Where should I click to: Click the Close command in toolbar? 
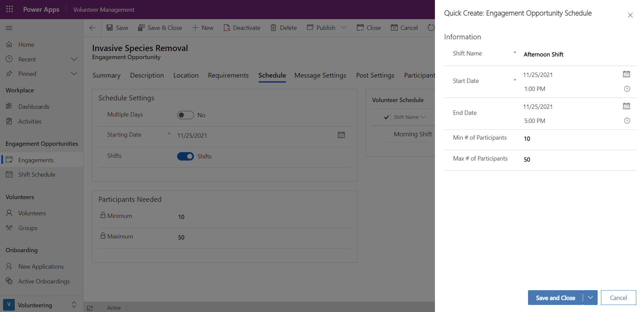click(369, 28)
